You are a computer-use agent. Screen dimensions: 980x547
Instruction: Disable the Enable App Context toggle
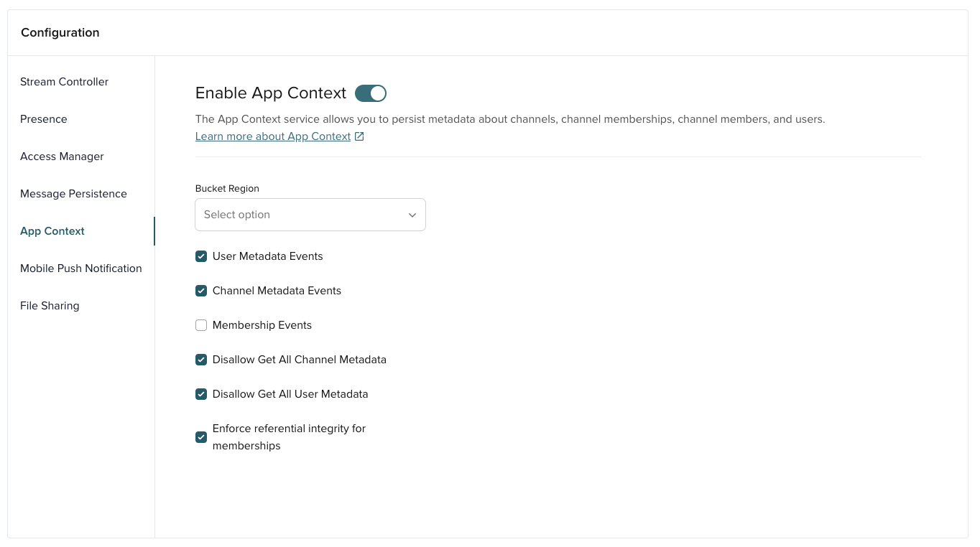tap(371, 93)
